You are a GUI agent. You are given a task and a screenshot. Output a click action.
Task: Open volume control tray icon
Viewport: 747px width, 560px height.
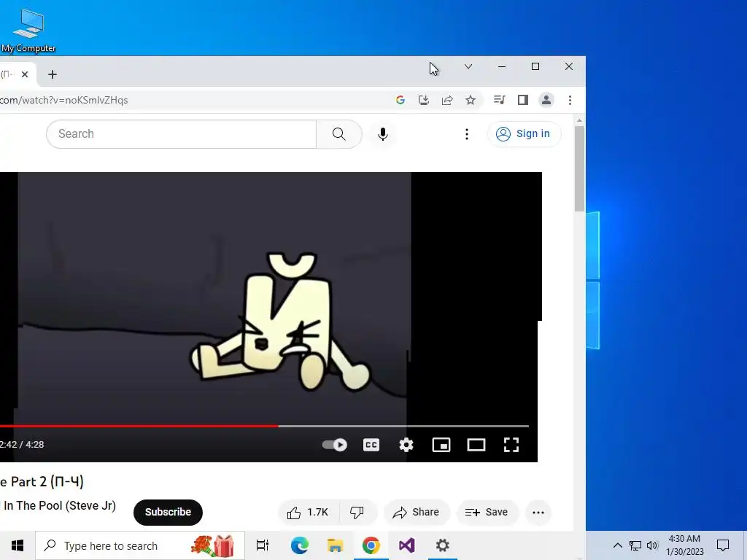(x=652, y=545)
